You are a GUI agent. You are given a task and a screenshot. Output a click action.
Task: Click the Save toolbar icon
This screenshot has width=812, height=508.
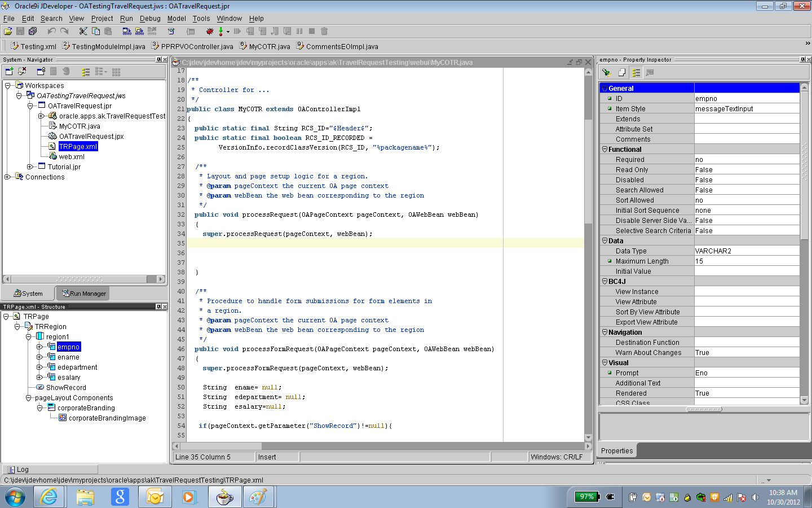[20, 32]
